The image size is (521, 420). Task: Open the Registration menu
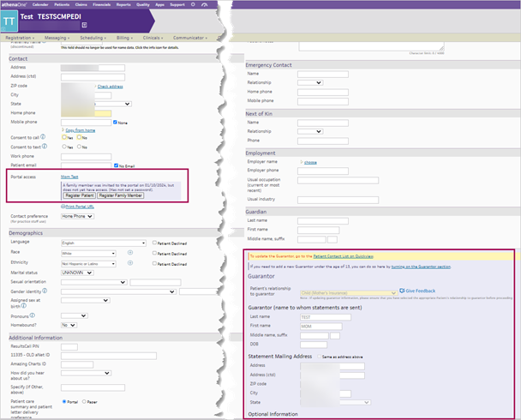point(21,38)
